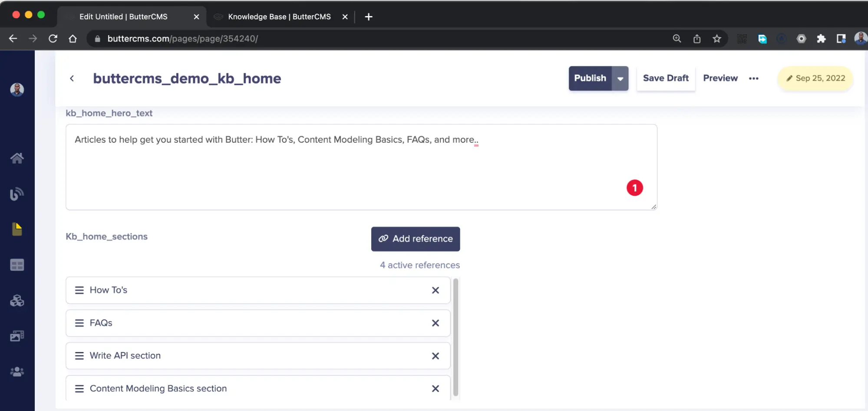Switch to Knowledge Base | ButterCMS tab
This screenshot has width=868, height=411.
tap(280, 16)
